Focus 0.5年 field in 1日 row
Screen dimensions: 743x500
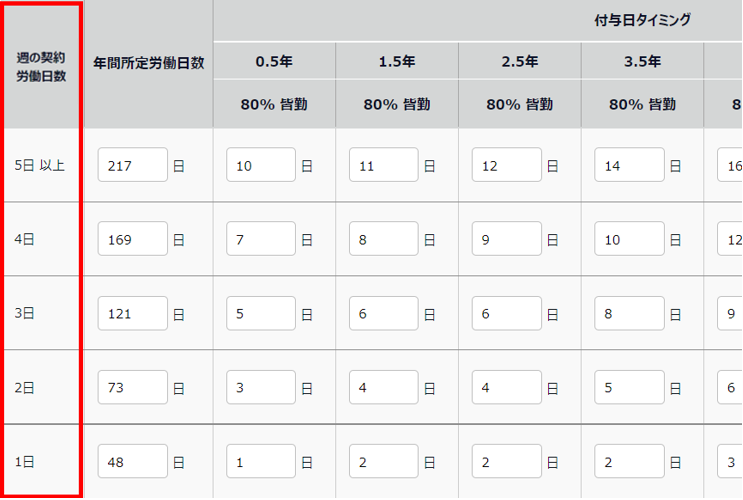click(261, 462)
